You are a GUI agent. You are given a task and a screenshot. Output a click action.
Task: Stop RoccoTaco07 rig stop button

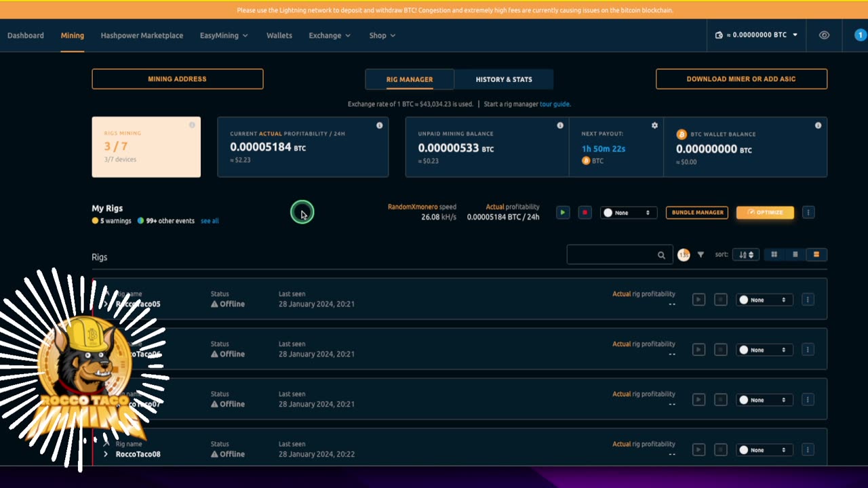[721, 400]
